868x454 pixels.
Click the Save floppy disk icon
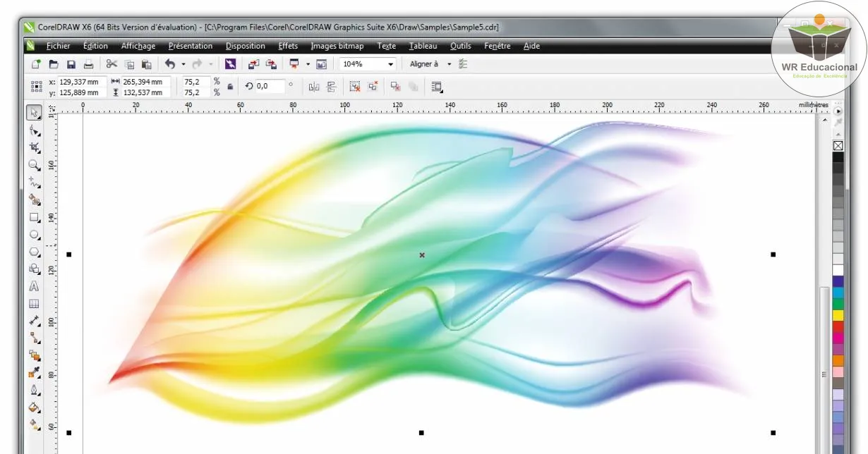[x=71, y=64]
